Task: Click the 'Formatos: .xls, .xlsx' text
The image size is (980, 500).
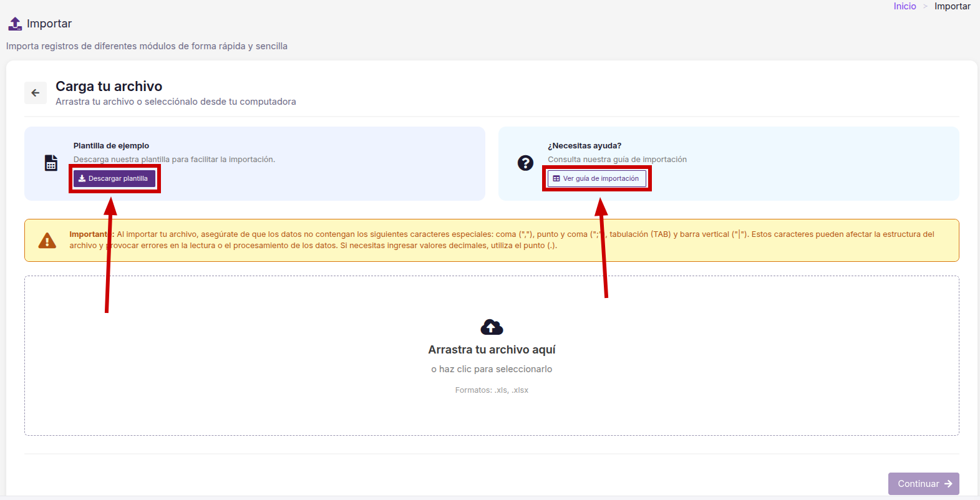Action: pos(492,390)
